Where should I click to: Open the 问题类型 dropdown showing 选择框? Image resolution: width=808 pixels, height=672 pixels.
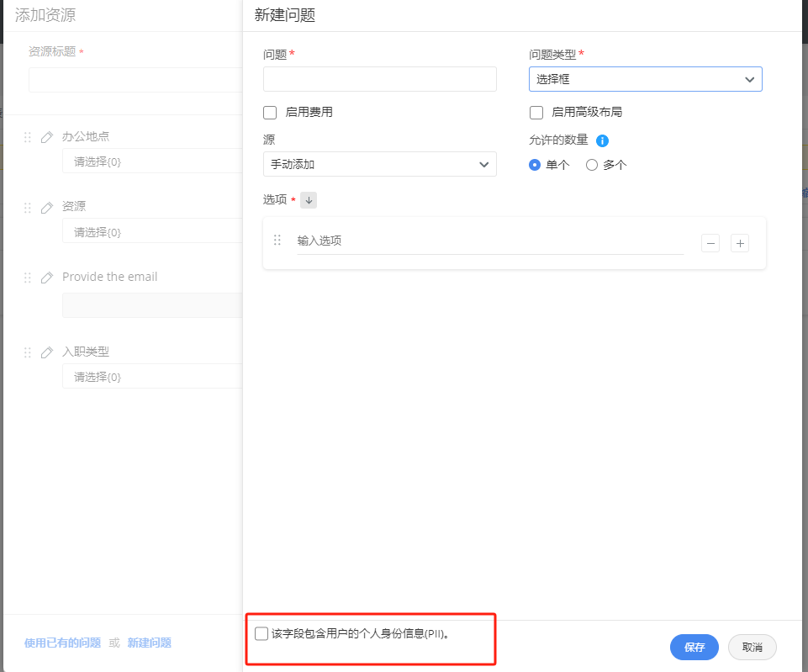[645, 79]
